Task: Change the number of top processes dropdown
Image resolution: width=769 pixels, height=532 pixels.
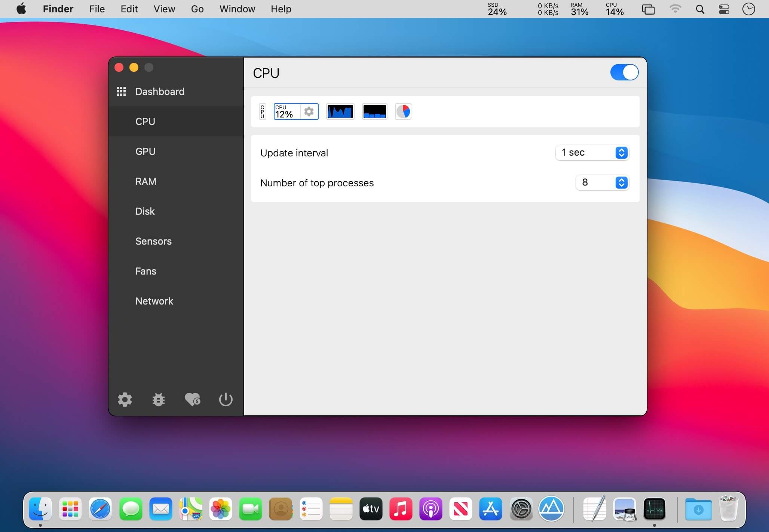Action: 602,183
